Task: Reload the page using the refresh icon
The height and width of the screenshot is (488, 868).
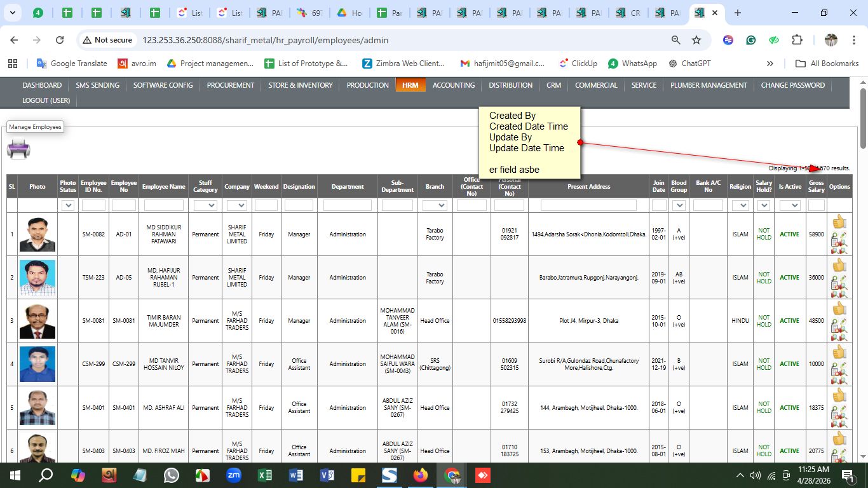Action: pyautogui.click(x=60, y=40)
